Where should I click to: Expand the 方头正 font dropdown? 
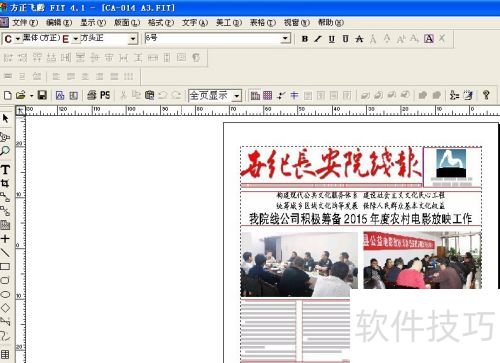[133, 39]
